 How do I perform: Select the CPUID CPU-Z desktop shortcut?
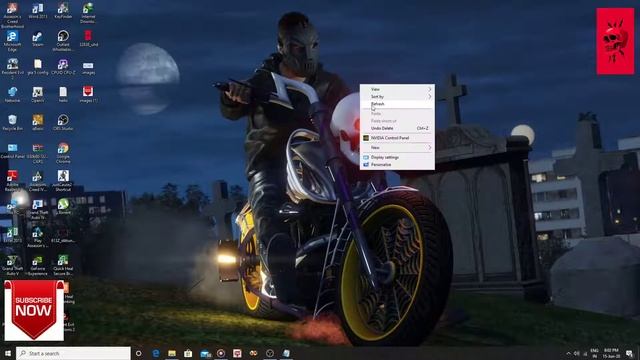63,67
